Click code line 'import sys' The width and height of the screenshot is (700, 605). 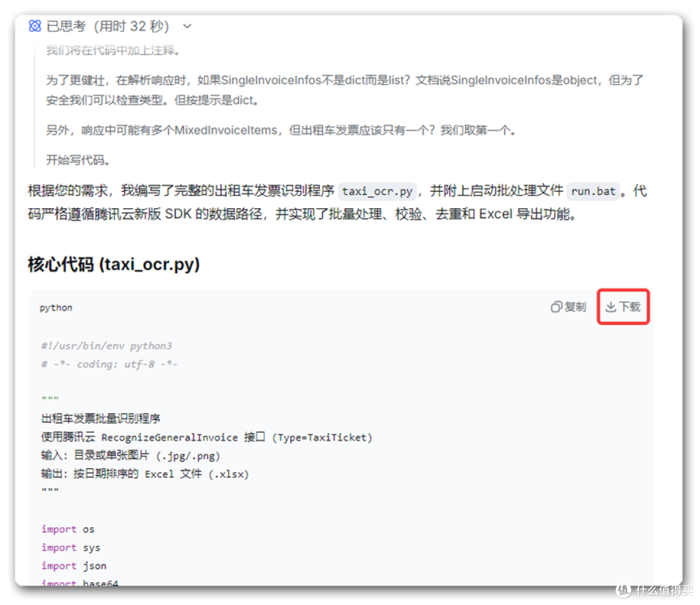point(71,547)
